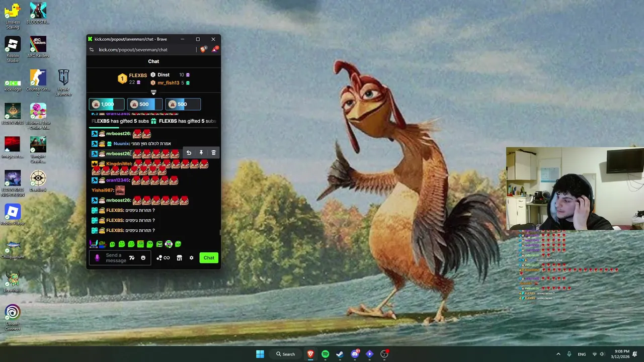Click the KingdniWel username in chat
The image size is (644, 362).
coord(119,164)
